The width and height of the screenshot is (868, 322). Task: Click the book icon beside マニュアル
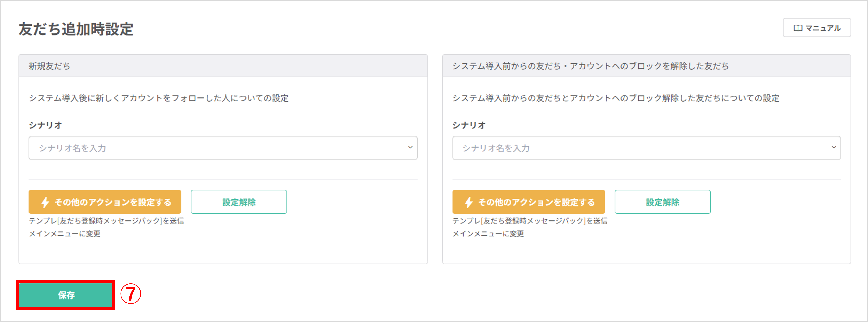(x=798, y=28)
